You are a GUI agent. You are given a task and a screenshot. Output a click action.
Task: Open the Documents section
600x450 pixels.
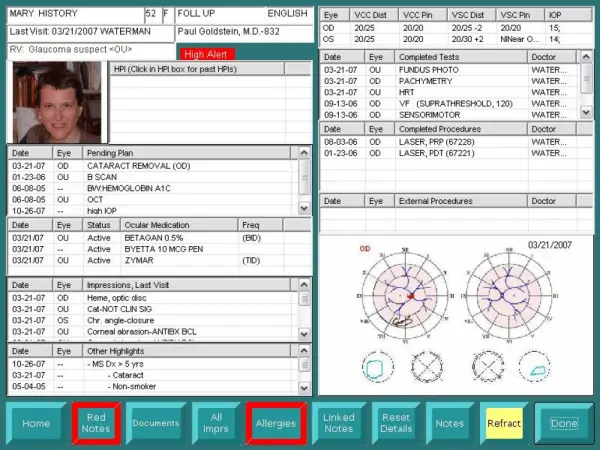point(155,423)
